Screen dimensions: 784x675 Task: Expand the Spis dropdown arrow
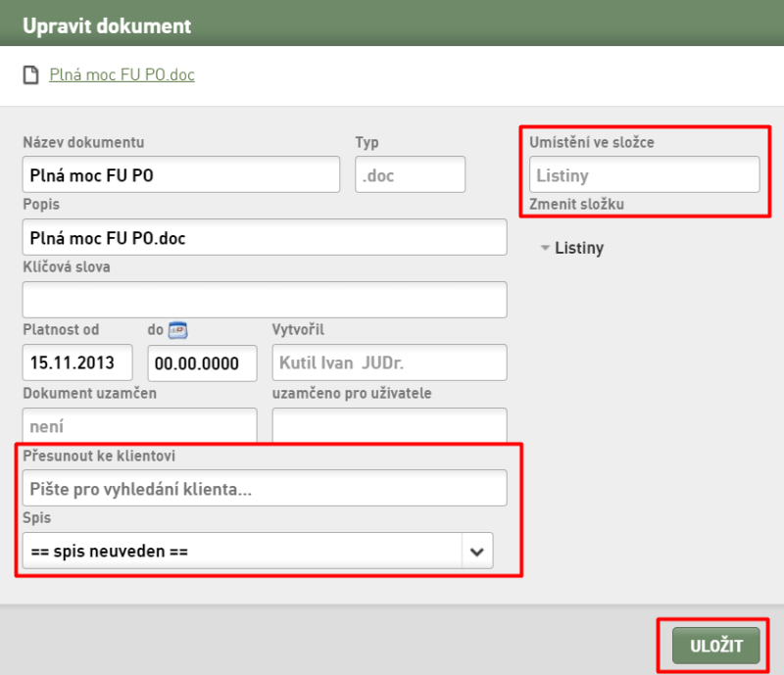477,552
